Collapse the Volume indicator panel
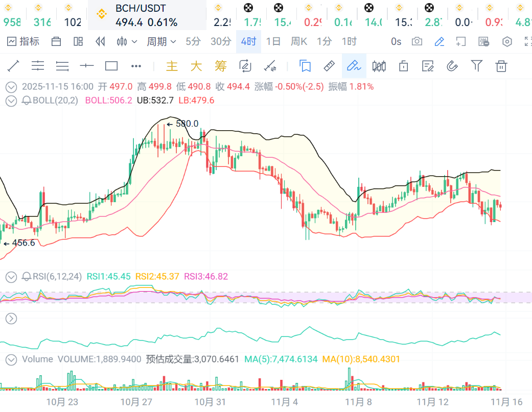Image resolution: width=532 pixels, height=412 pixels. (x=11, y=359)
